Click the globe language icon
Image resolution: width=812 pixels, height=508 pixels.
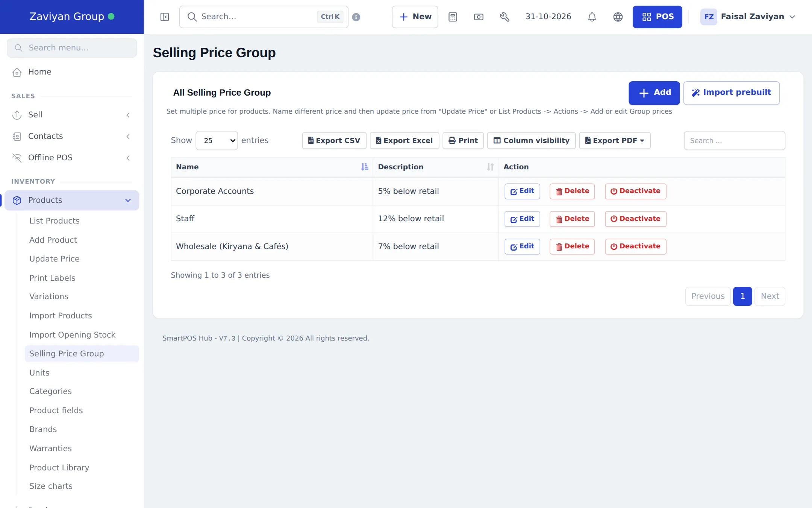pos(618,17)
